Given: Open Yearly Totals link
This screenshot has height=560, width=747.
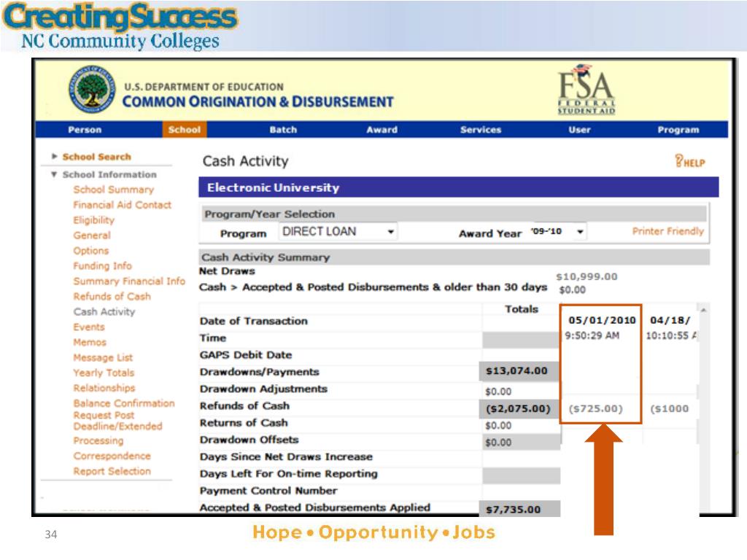Looking at the screenshot, I should 104,373.
